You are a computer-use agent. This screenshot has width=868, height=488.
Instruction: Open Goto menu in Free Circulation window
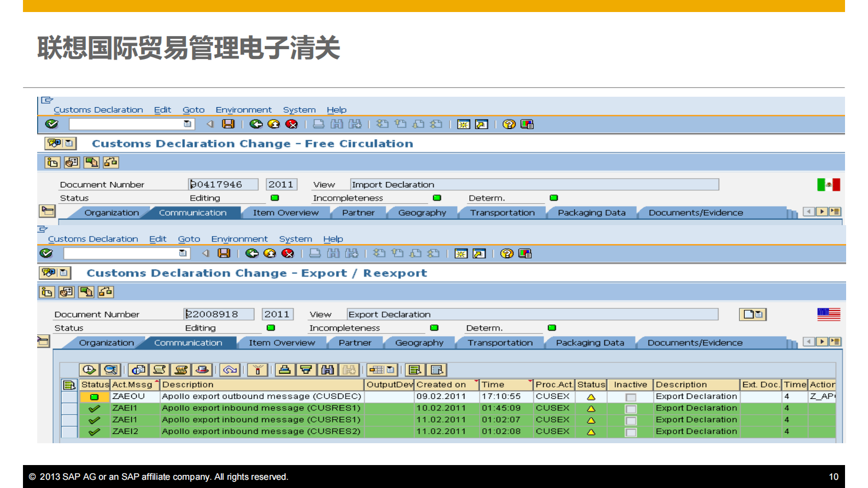coord(194,110)
